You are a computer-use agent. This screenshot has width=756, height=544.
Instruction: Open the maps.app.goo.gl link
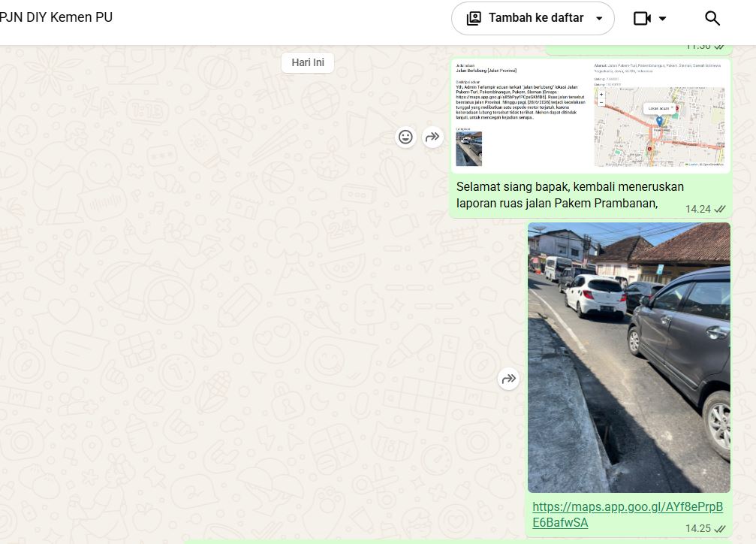pos(628,515)
